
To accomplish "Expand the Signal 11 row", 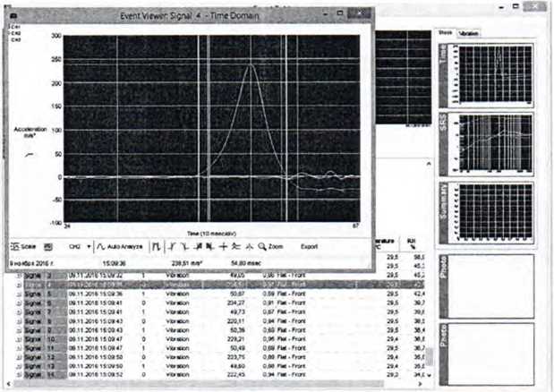I will tap(19, 348).
